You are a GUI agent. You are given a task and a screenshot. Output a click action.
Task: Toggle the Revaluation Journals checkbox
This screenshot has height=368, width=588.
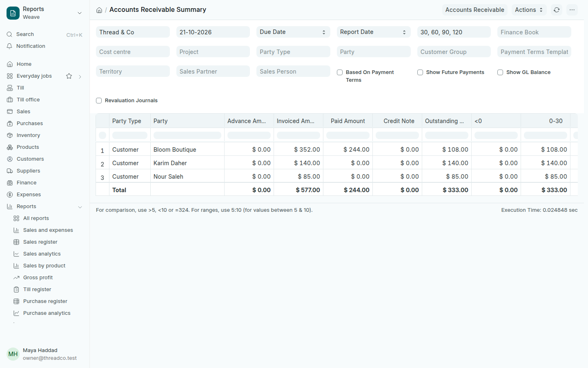pos(99,101)
